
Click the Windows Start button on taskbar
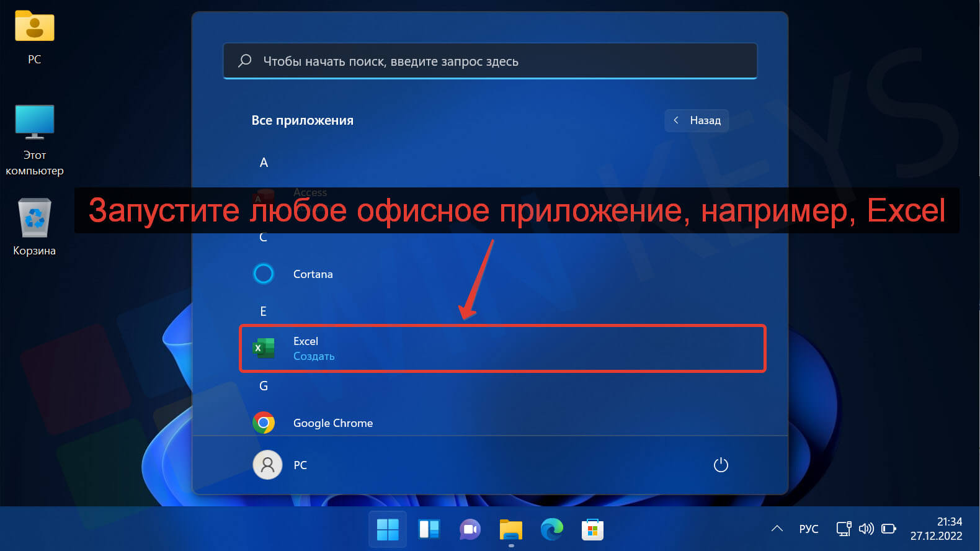[388, 529]
